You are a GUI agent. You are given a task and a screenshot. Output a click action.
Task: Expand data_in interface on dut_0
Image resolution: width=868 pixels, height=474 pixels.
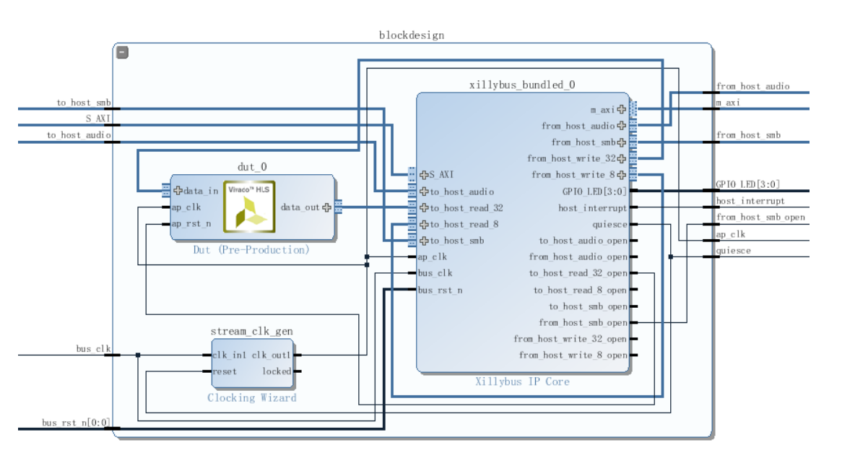coord(178,191)
